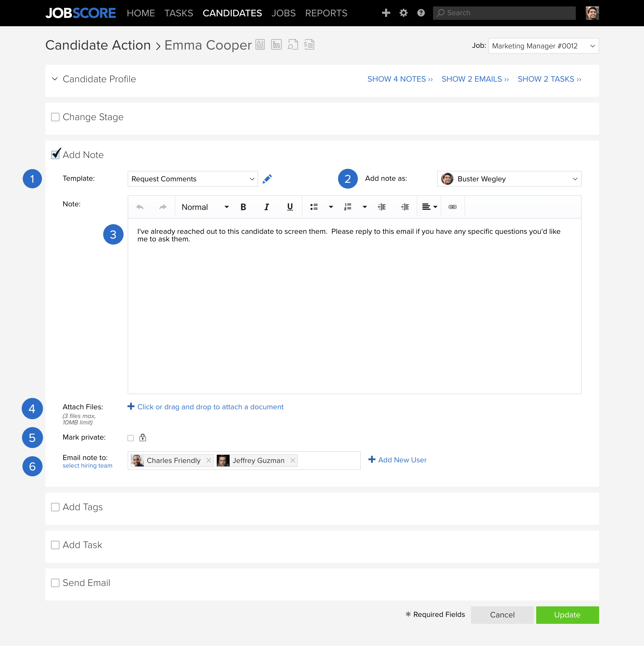The height and width of the screenshot is (646, 644).
Task: Insert a bulleted list in note
Action: [314, 207]
